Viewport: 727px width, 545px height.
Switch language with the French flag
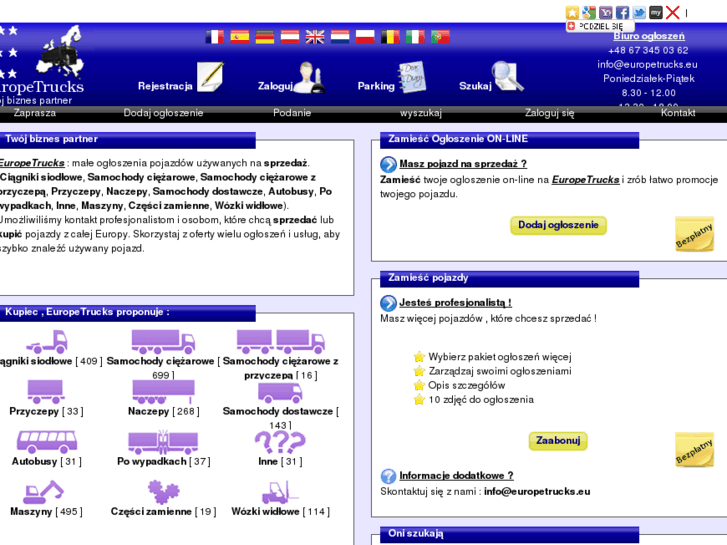(x=215, y=37)
